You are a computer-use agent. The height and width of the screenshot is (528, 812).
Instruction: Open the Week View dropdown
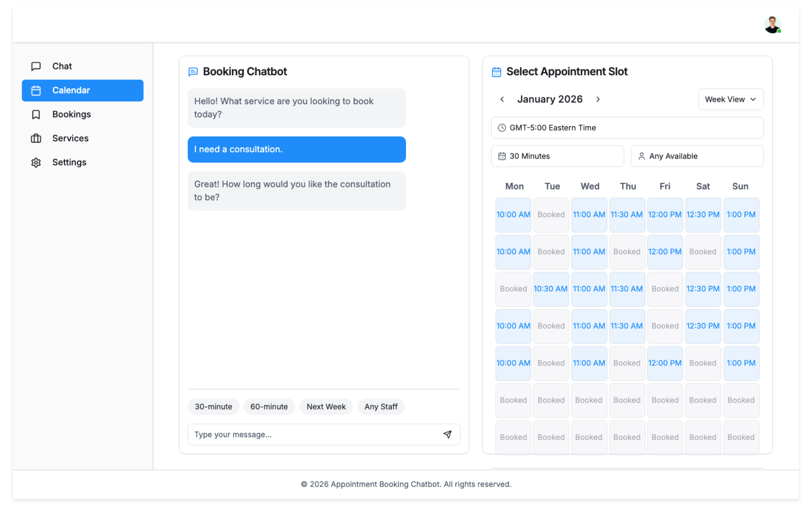pyautogui.click(x=730, y=99)
